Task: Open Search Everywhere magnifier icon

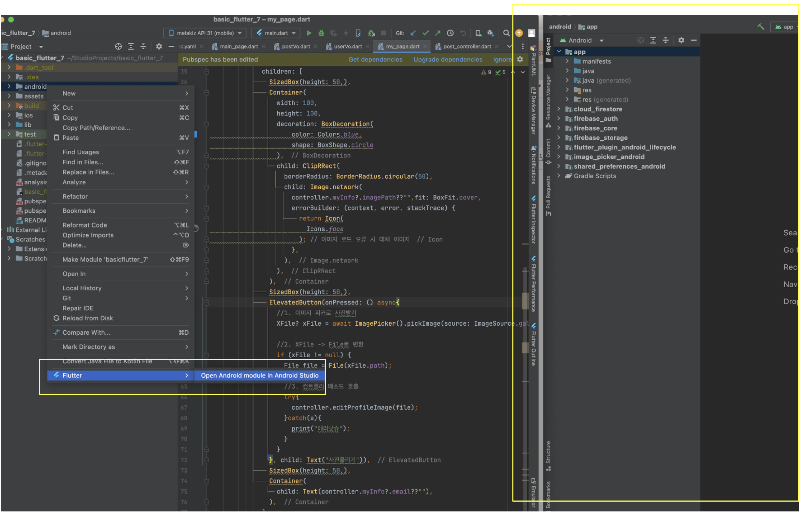Action: click(x=506, y=33)
